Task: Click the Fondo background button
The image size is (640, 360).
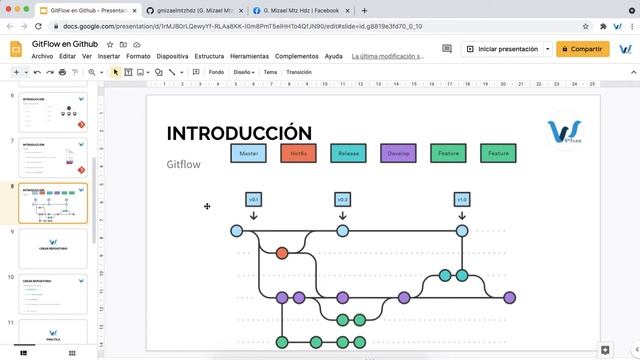Action: (216, 72)
